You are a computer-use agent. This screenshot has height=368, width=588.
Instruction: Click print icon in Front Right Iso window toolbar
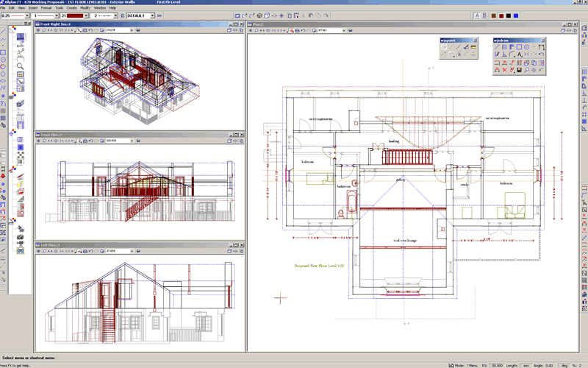coord(85,30)
